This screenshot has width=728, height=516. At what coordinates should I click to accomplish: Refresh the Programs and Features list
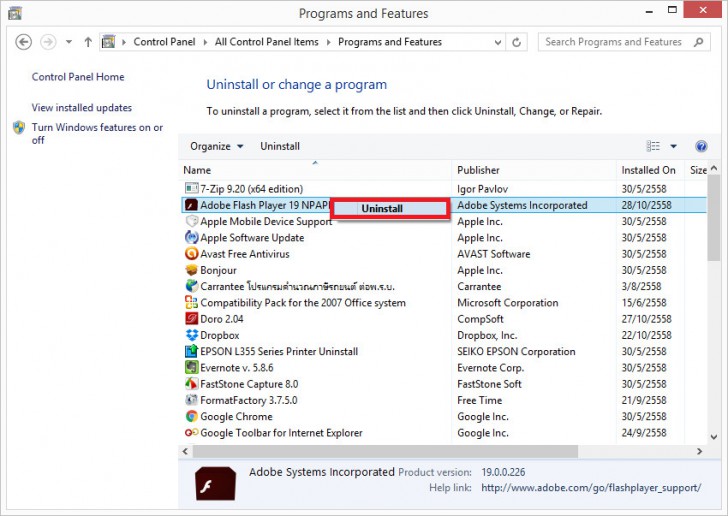pos(516,42)
